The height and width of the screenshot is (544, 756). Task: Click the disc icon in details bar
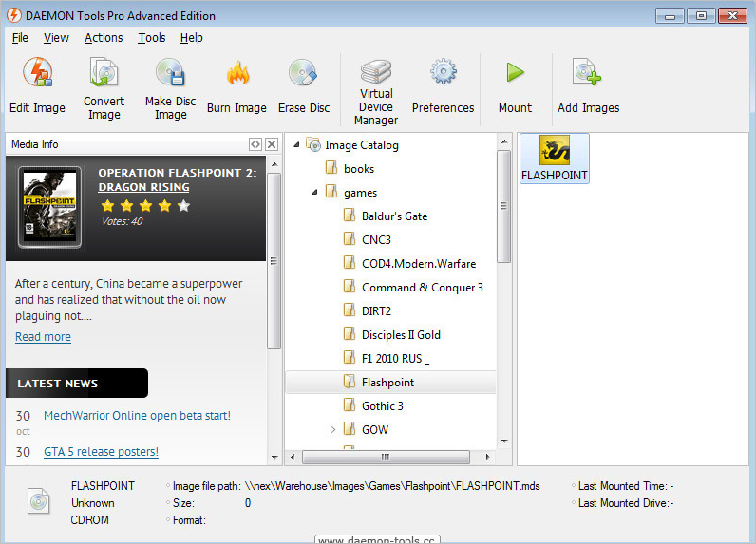click(x=39, y=501)
